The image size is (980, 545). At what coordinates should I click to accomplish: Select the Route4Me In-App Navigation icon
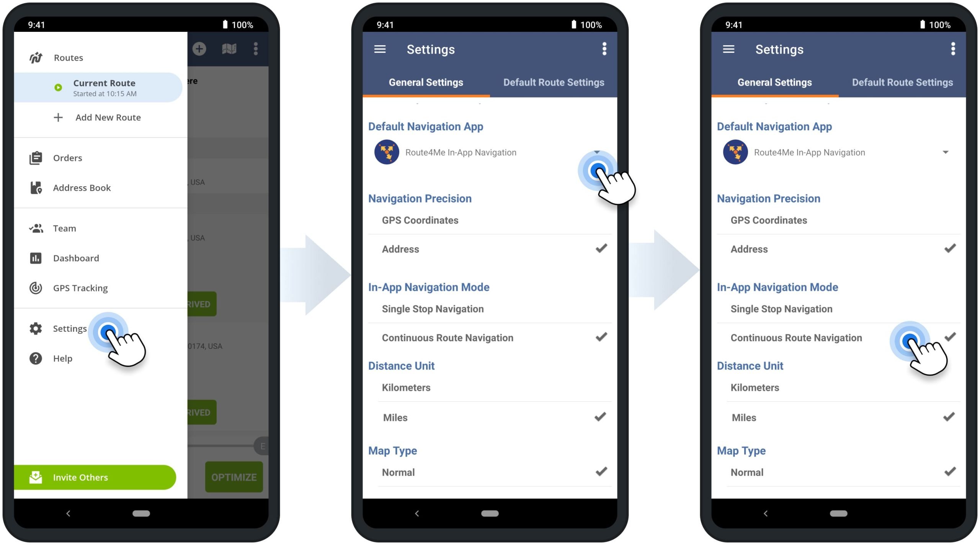click(x=387, y=152)
